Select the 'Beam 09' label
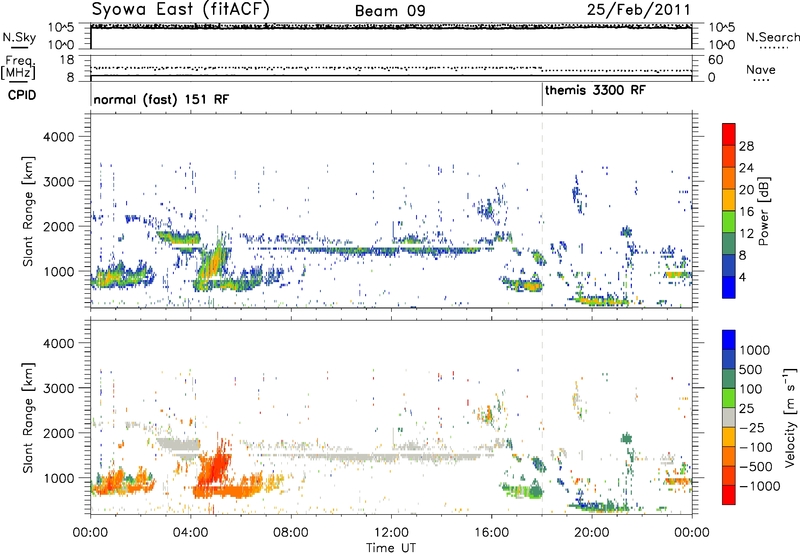 click(389, 11)
